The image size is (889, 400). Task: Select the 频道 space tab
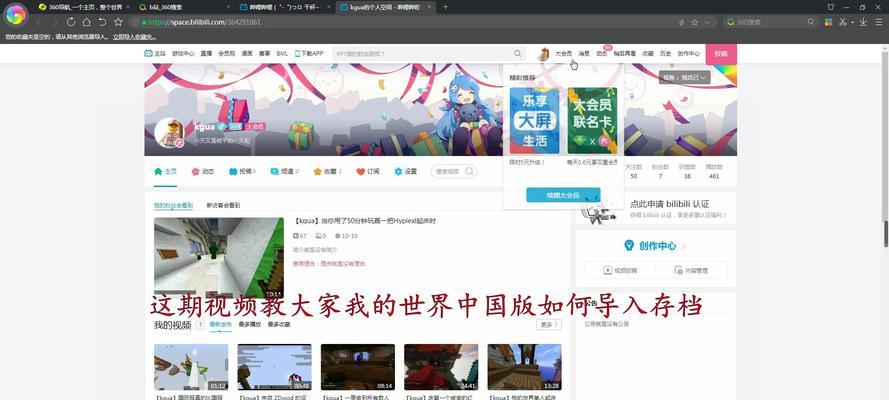click(284, 171)
